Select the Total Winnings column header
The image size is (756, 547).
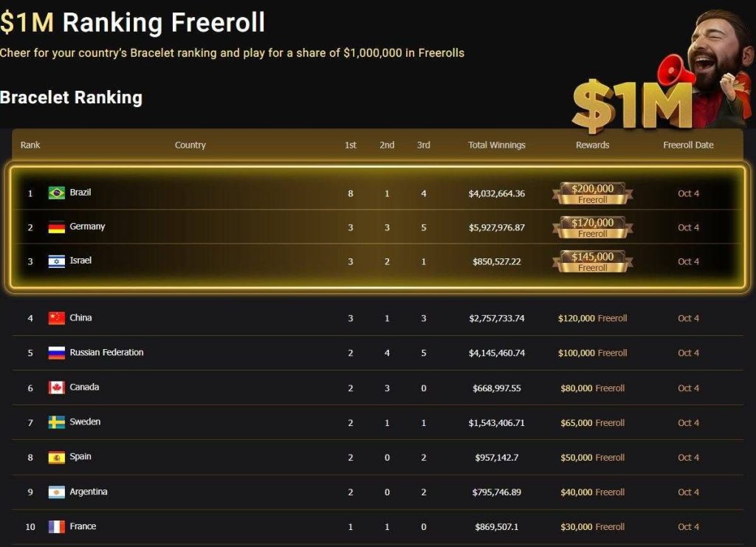[496, 145]
